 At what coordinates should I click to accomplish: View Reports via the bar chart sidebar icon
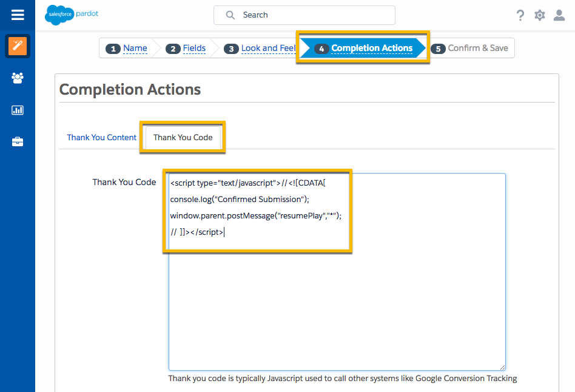coord(17,110)
